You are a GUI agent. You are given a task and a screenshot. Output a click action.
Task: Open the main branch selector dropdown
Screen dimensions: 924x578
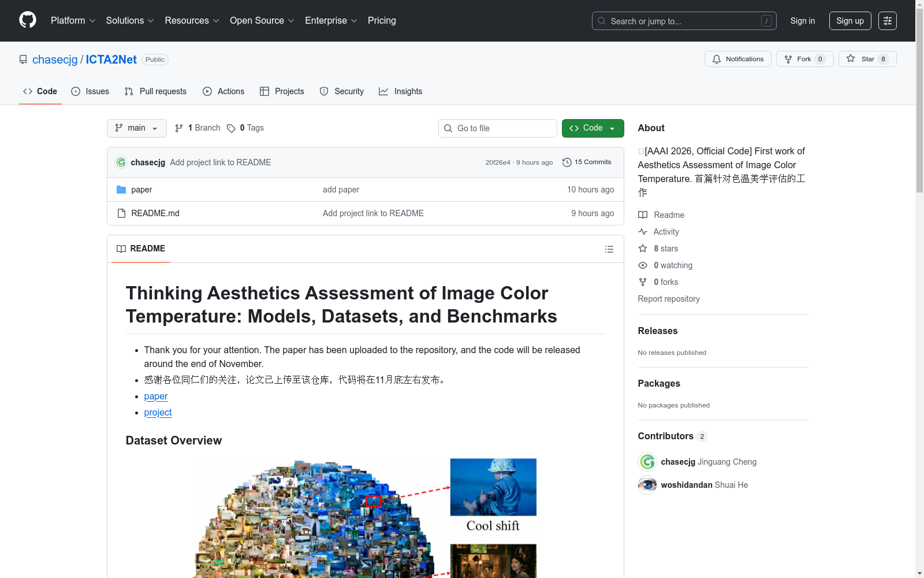click(x=137, y=128)
